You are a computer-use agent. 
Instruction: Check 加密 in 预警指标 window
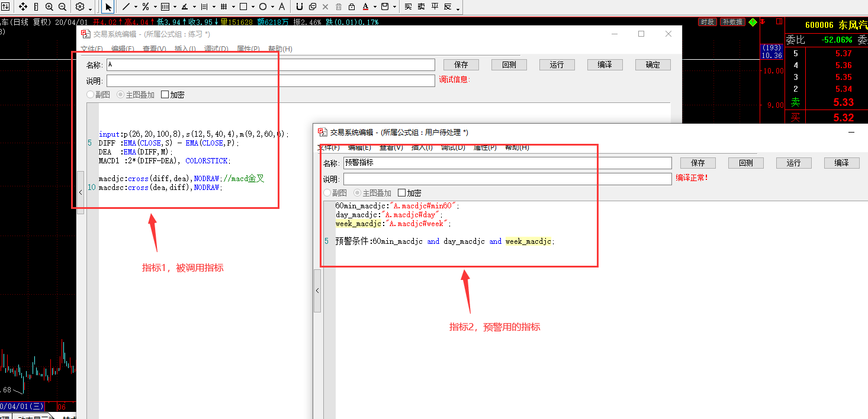pyautogui.click(x=402, y=193)
